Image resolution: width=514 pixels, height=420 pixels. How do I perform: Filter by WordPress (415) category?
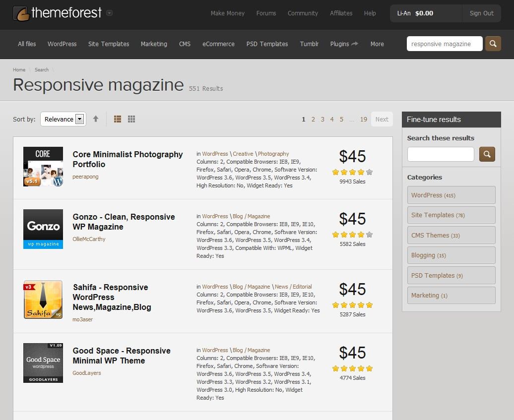[x=451, y=195]
